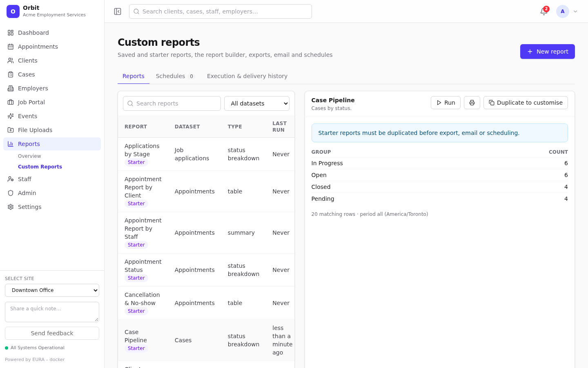Open the Appointment Status report row

206,270
